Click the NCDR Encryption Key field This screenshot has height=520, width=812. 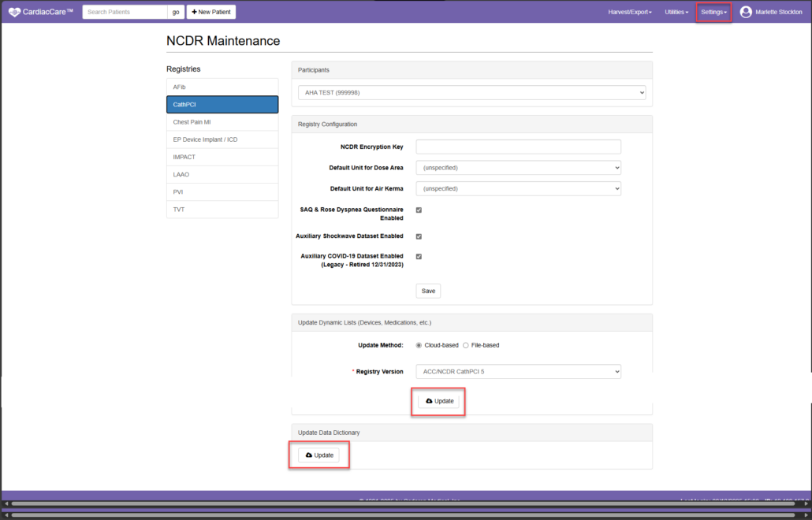coord(519,147)
